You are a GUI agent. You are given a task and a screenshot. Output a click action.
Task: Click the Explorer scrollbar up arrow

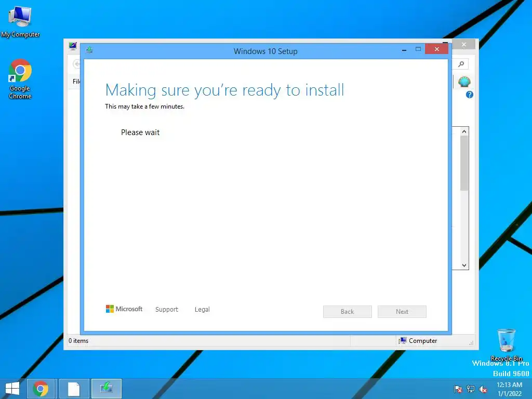coord(464,131)
